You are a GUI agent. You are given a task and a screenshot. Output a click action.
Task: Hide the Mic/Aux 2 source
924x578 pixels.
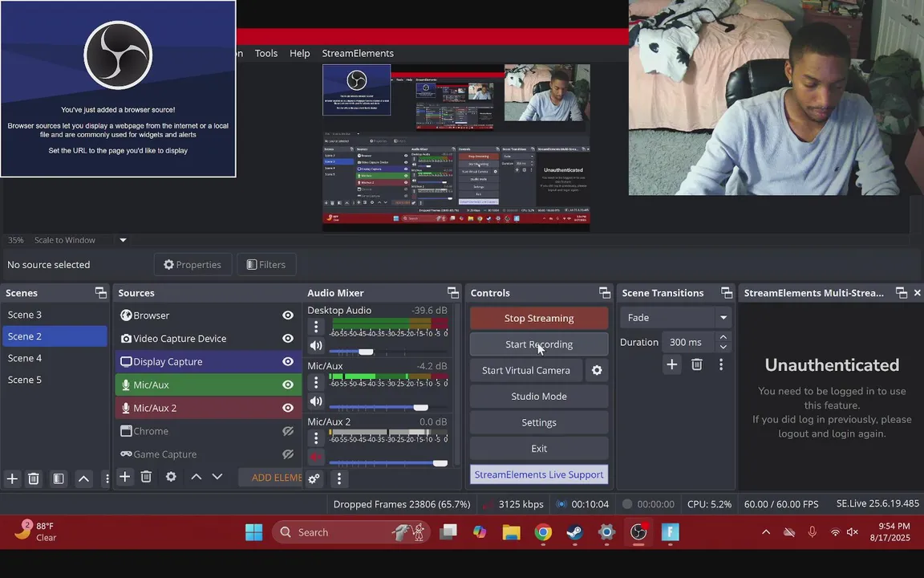tap(288, 408)
